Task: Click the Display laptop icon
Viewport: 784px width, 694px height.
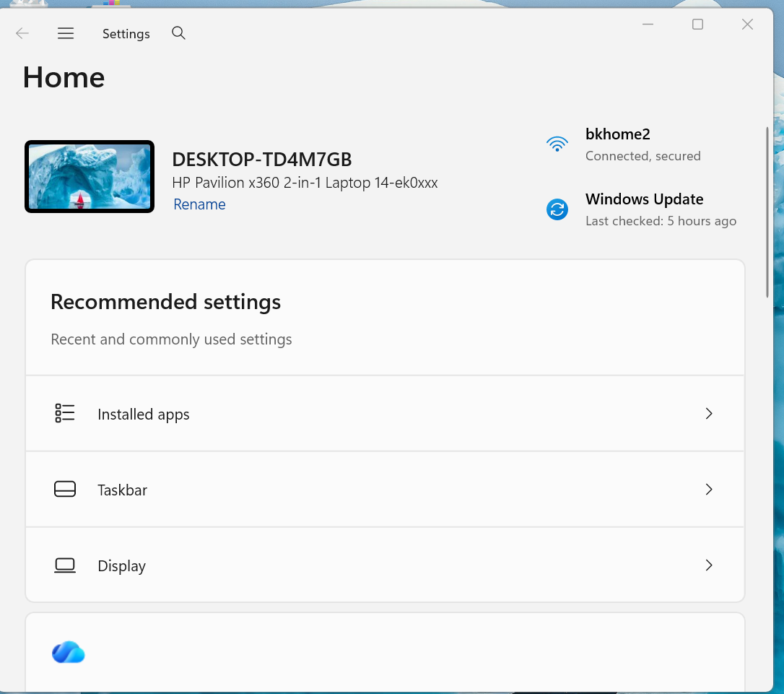Action: (x=64, y=565)
